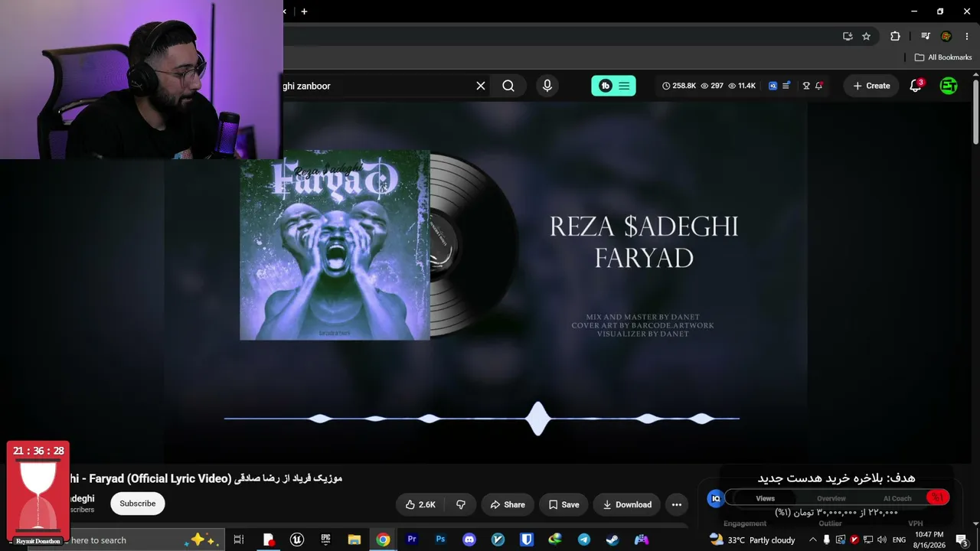The image size is (980, 551).
Task: Open the All Bookmarks folder
Action: pos(943,57)
